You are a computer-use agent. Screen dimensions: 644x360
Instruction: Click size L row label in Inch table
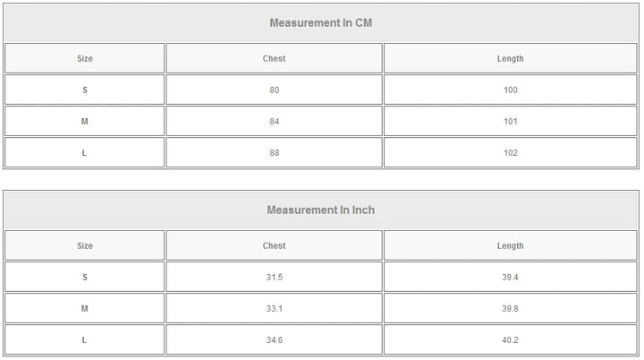(85, 340)
